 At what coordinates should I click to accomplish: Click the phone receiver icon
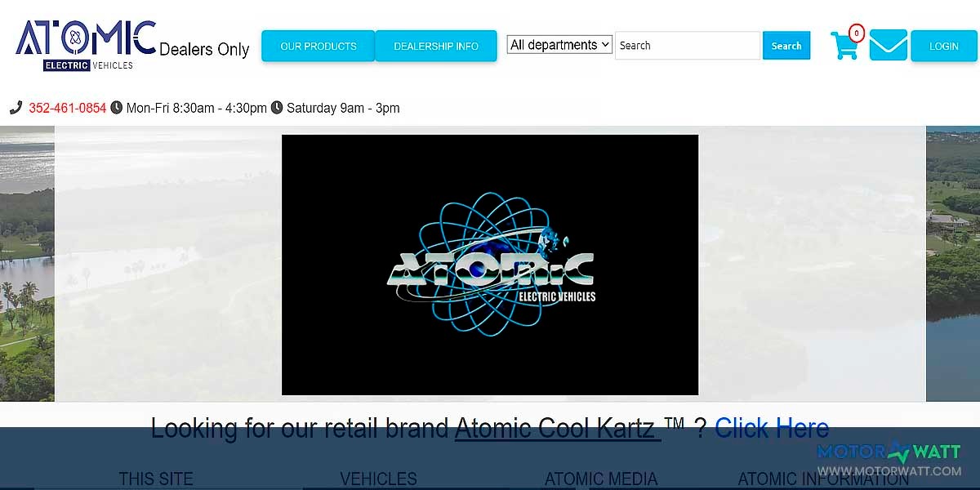click(x=18, y=107)
